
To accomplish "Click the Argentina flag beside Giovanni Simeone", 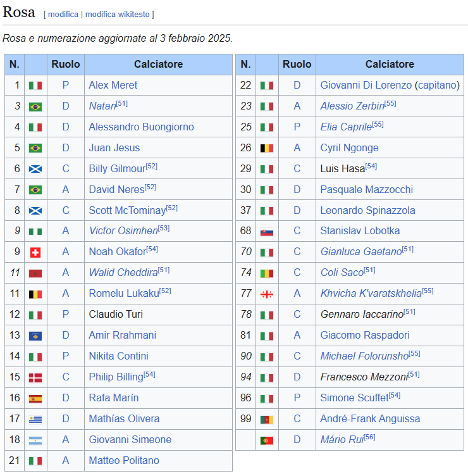I will (35, 441).
